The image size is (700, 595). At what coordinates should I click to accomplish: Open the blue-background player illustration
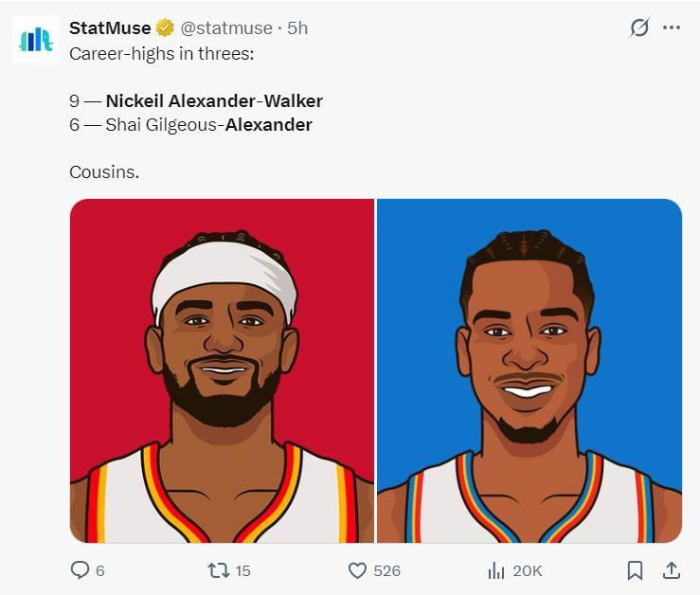tap(529, 370)
